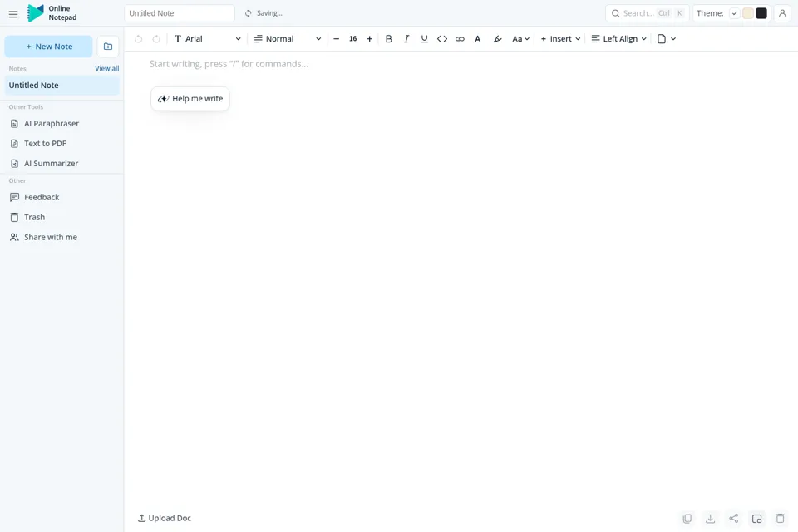798x532 pixels.
Task: Increase font size with plus button
Action: 369,39
